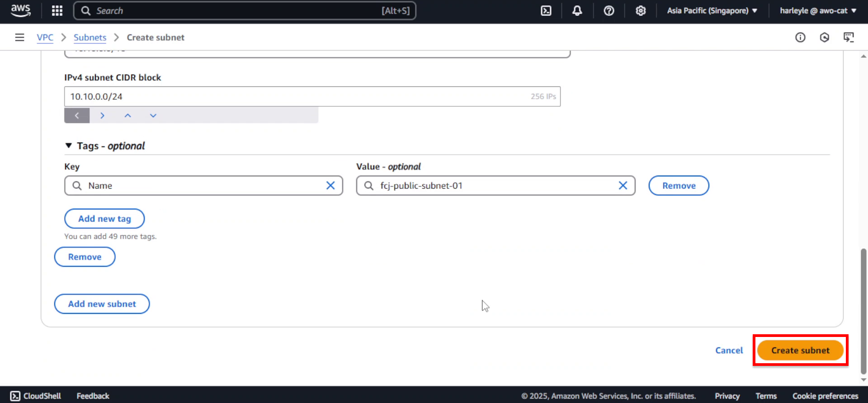Open the Privacy link
The width and height of the screenshot is (868, 403).
(727, 396)
